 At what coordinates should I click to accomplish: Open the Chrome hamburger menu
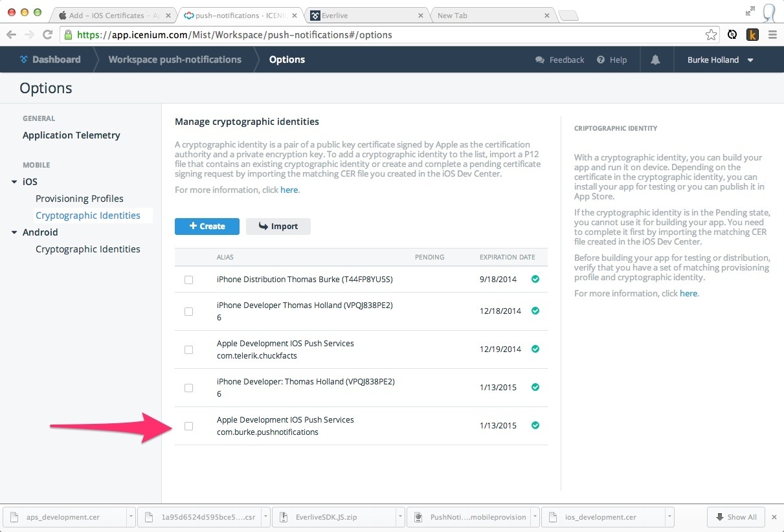[772, 35]
